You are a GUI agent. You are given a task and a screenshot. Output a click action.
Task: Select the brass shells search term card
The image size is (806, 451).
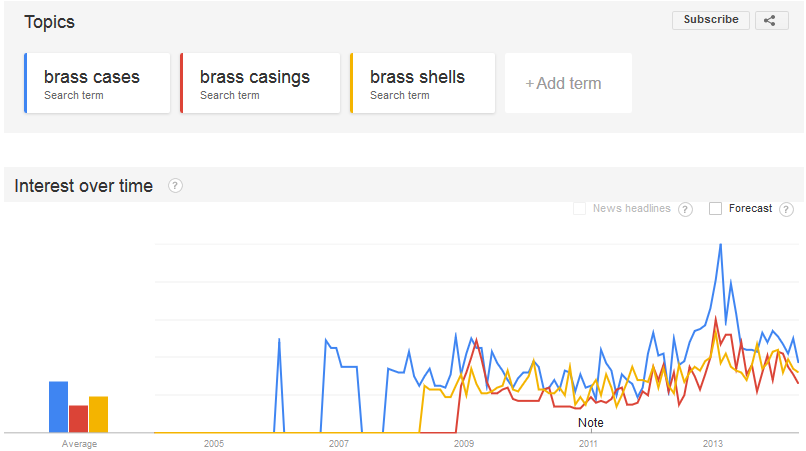pyautogui.click(x=423, y=83)
